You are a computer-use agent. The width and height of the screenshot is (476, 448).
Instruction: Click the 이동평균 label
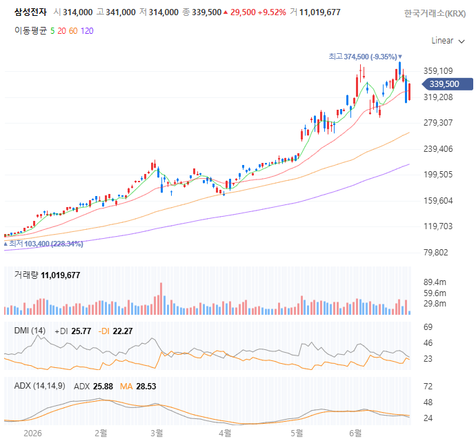click(30, 31)
